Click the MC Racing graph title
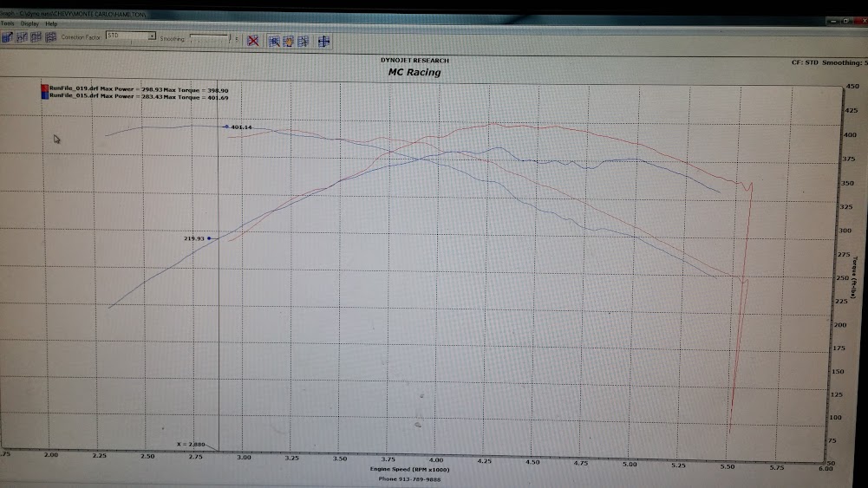Viewport: 868px width, 488px height. click(414, 72)
